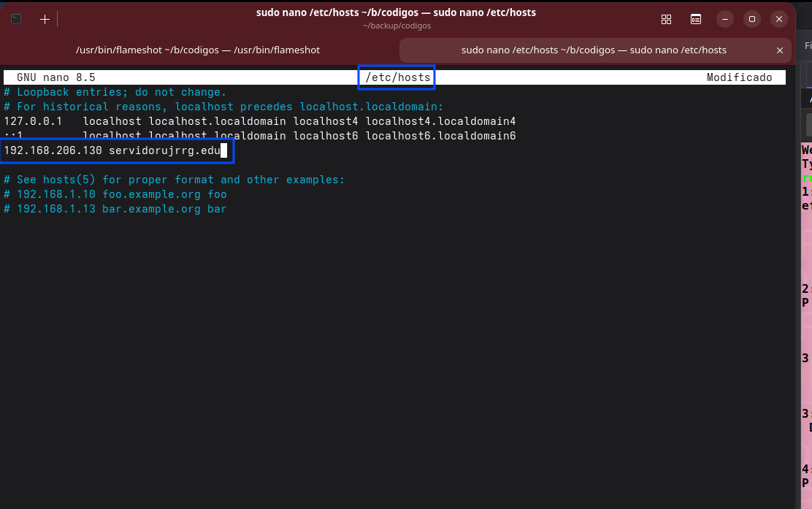Click the GNU nano 8.5 header text
This screenshot has height=509, width=812.
[x=56, y=77]
